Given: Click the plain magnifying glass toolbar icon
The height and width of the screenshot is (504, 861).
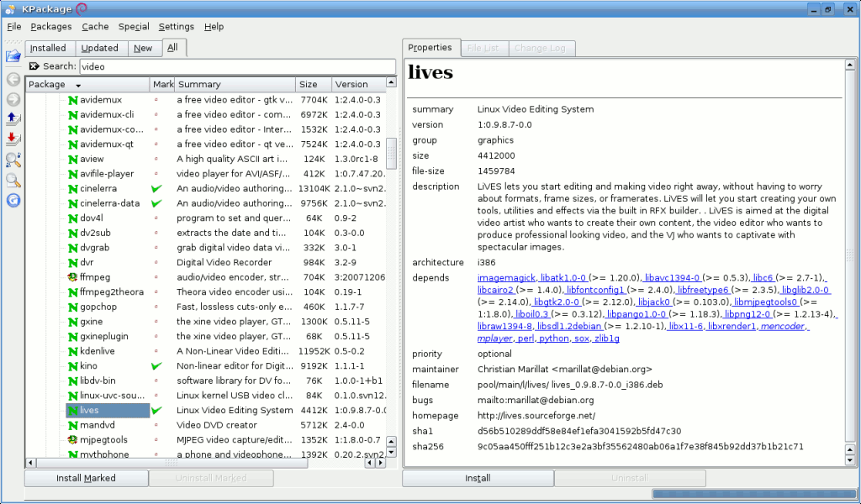Looking at the screenshot, I should pos(13,180).
